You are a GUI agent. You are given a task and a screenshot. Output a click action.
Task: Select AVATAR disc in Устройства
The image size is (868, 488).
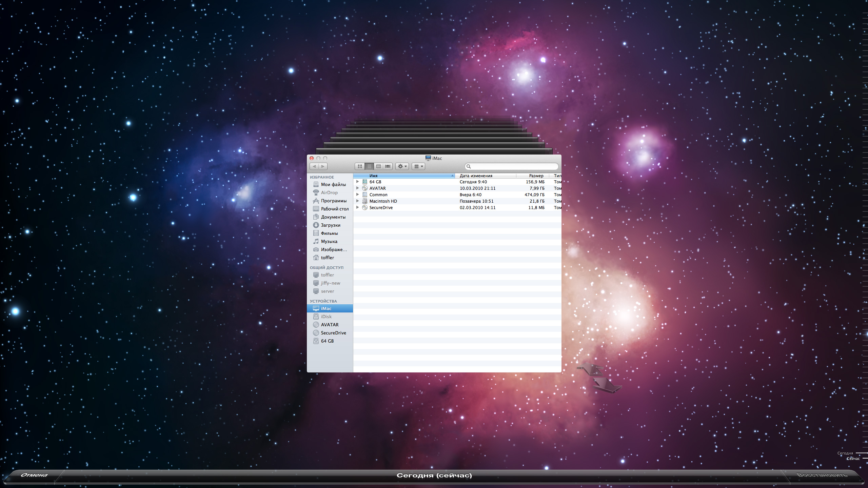pyautogui.click(x=329, y=325)
